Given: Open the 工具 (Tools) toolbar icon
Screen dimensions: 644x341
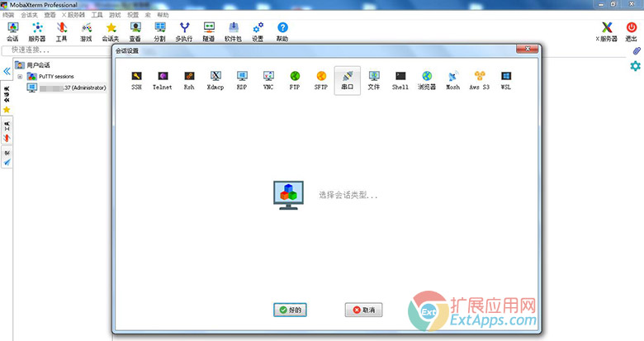Looking at the screenshot, I should (62, 32).
